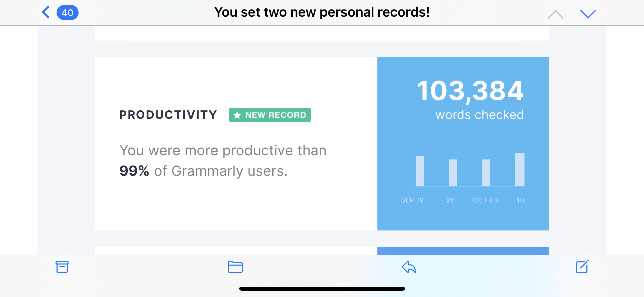The width and height of the screenshot is (644, 297).
Task: Tap the unread count badge showing 40
Action: point(67,13)
